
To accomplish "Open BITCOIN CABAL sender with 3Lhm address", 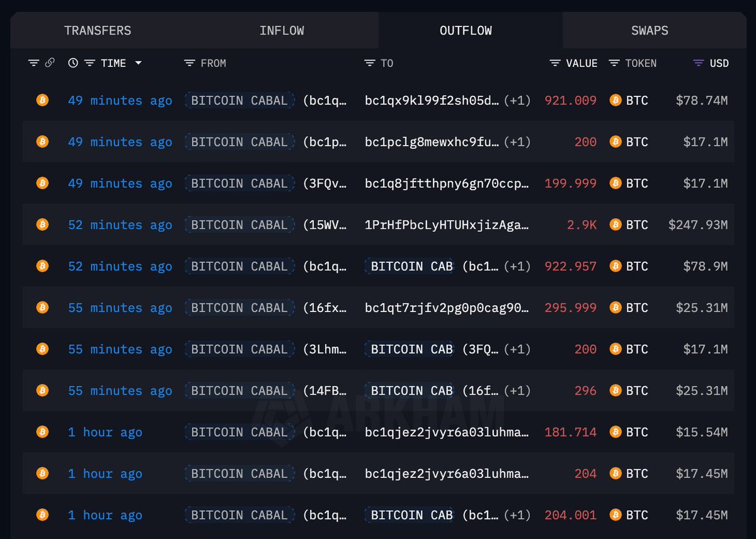I will 239,349.
